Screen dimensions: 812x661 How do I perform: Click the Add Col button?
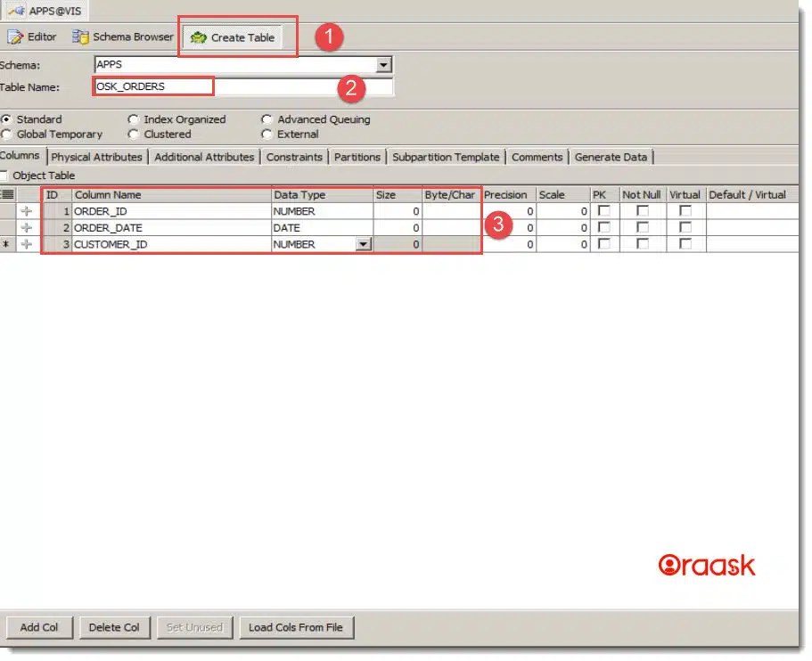[x=39, y=626]
